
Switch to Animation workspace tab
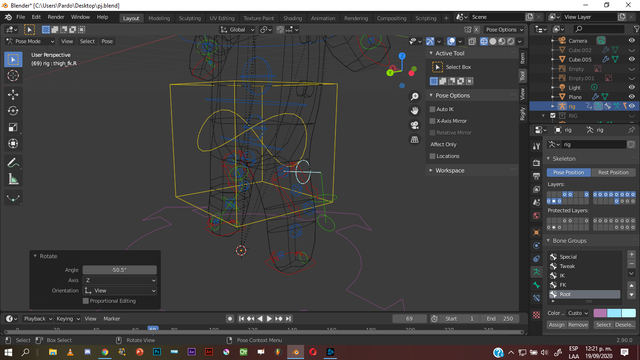(x=323, y=18)
